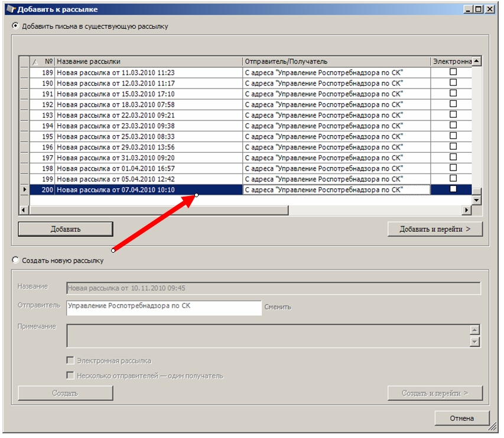Tick the checkbox in row 195
This screenshot has width=504, height=438.
453,136
